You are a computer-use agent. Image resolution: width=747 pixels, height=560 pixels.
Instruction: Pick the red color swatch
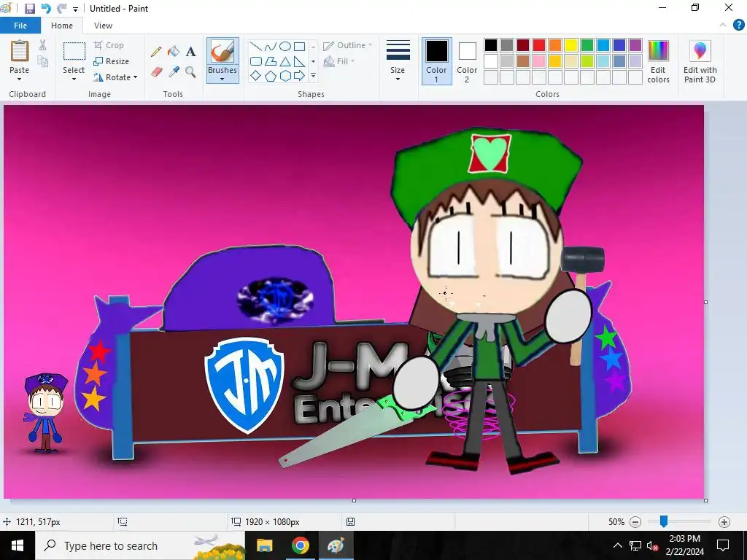click(x=539, y=45)
